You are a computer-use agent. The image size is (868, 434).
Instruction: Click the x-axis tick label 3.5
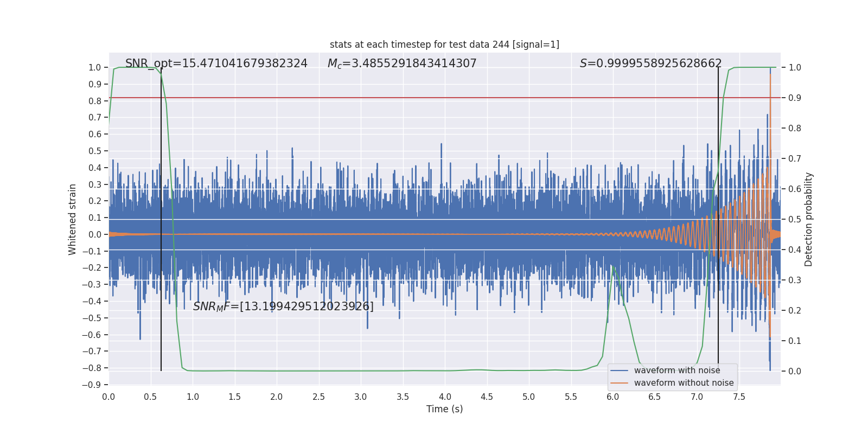pyautogui.click(x=403, y=397)
